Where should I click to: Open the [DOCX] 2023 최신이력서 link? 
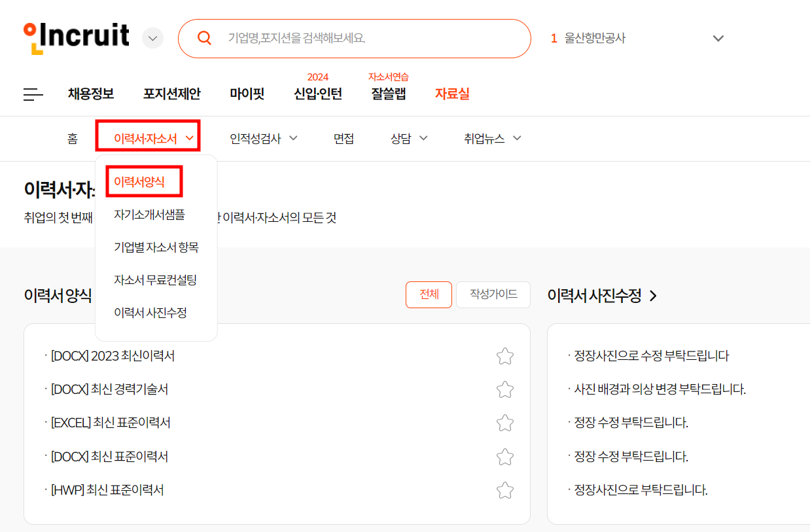[114, 356]
